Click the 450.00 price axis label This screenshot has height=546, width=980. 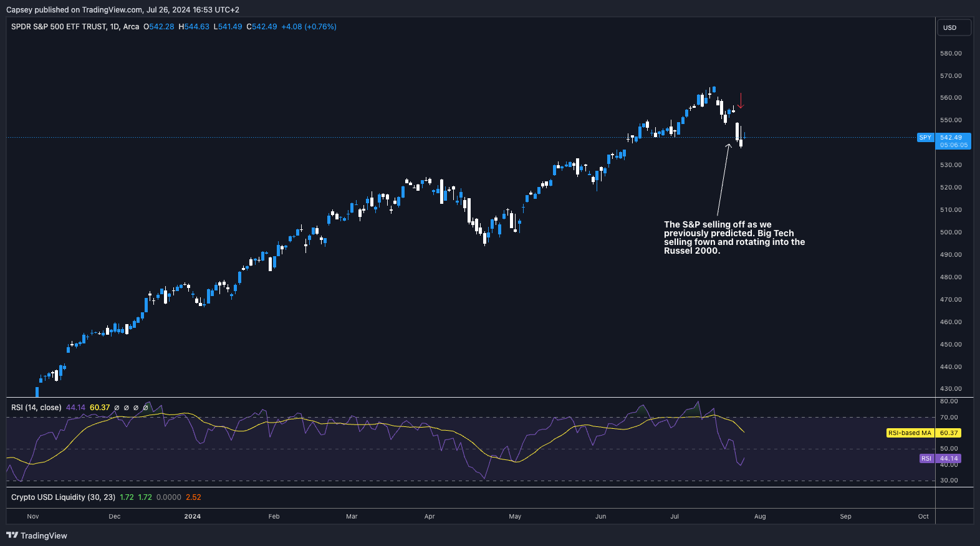coord(951,344)
